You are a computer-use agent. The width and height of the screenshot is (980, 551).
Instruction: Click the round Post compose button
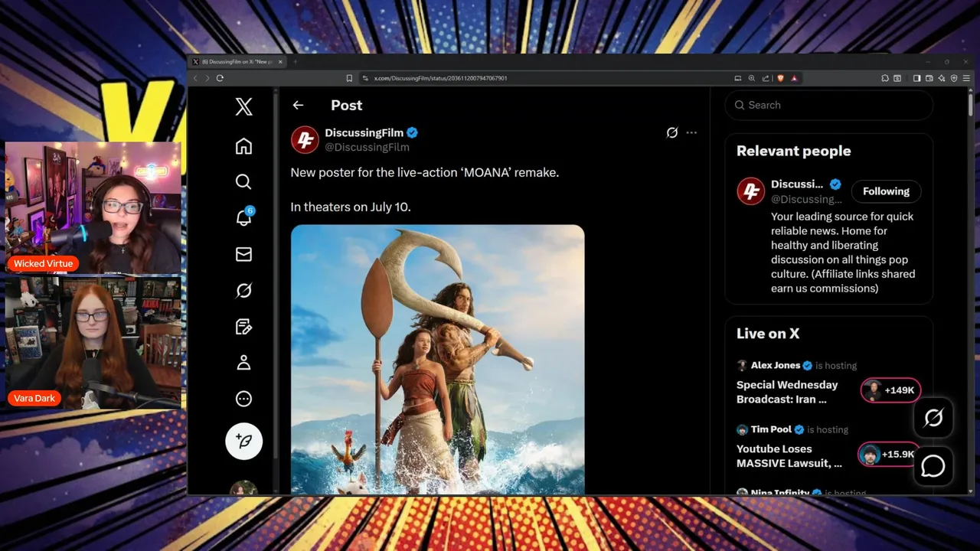[243, 441]
